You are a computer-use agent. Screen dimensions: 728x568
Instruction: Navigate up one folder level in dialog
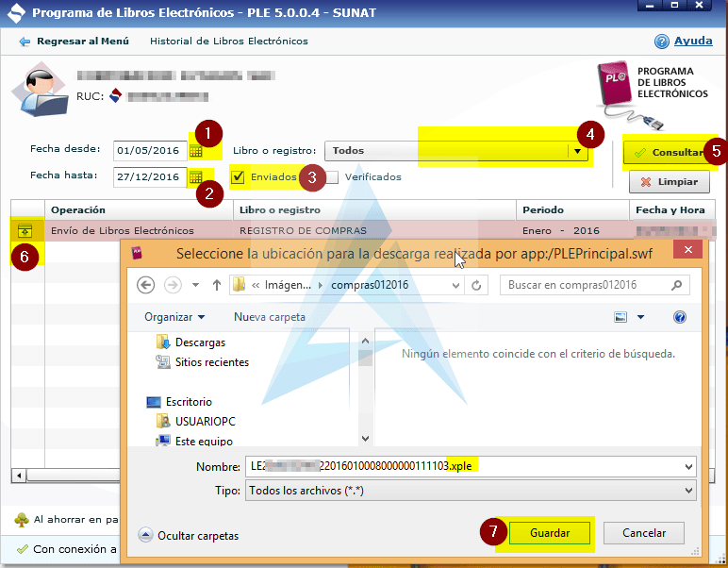coord(215,285)
